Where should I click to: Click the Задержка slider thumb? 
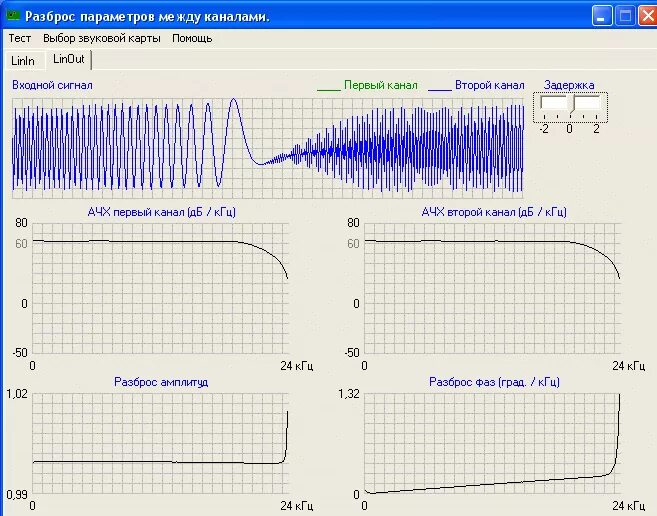tap(571, 104)
